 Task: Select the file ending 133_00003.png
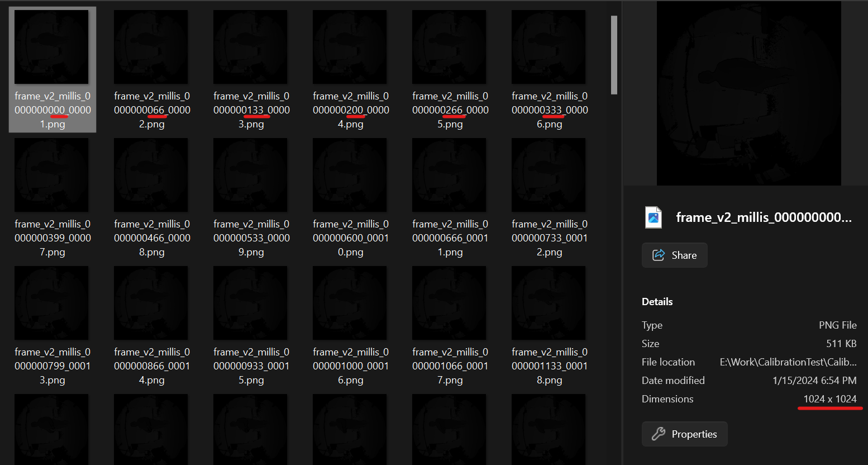click(x=250, y=48)
